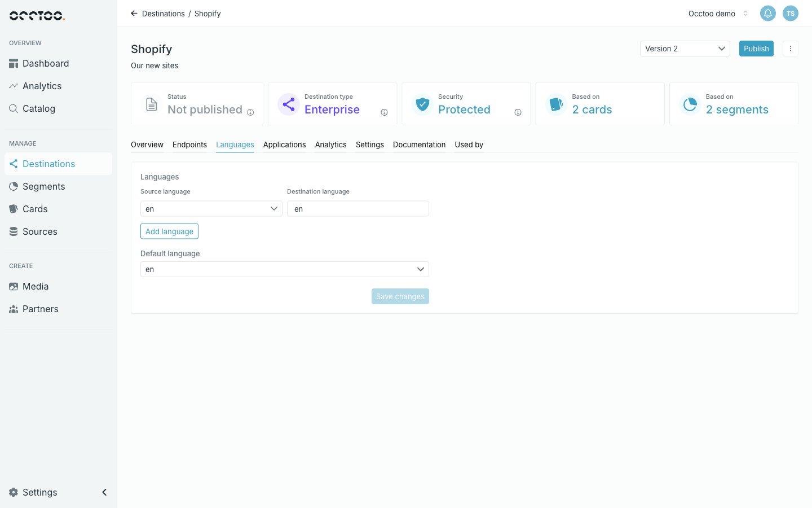Go back using the breadcrumb arrow

point(134,14)
